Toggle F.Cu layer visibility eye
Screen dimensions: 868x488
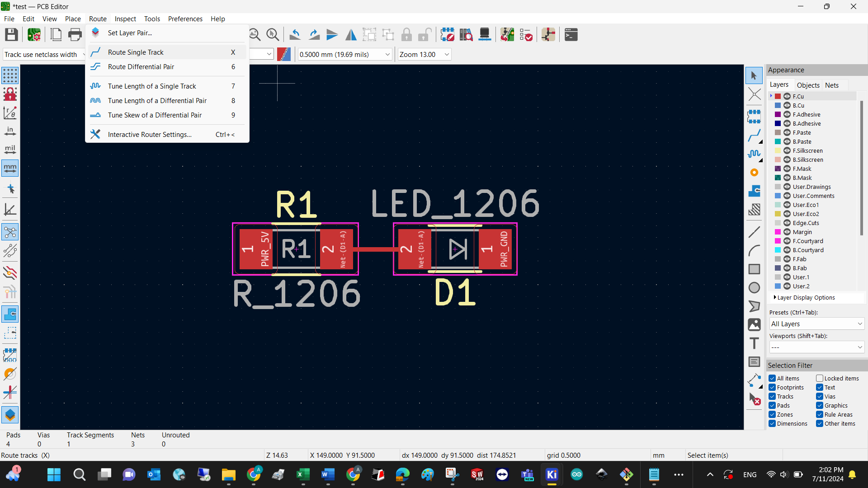(x=787, y=96)
